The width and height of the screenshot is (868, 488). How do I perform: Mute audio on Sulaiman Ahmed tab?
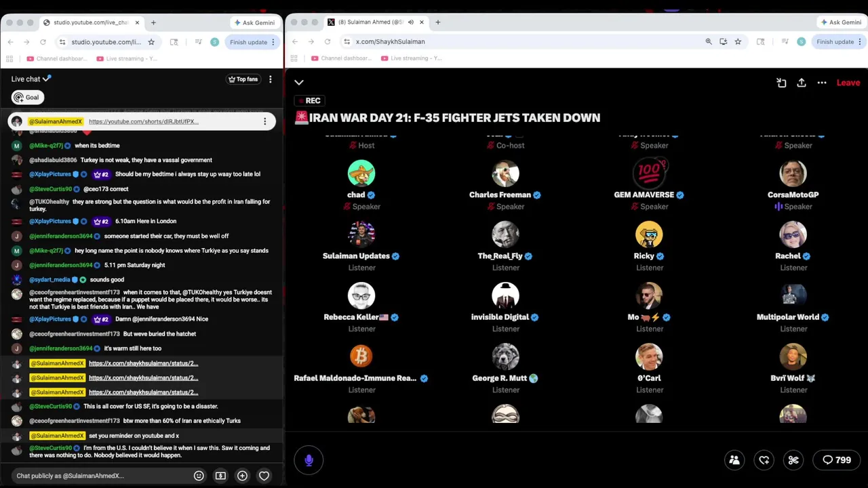click(x=411, y=22)
